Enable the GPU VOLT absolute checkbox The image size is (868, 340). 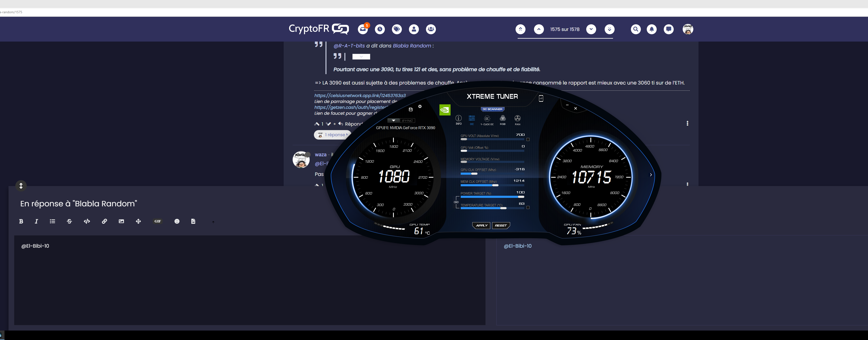[528, 139]
